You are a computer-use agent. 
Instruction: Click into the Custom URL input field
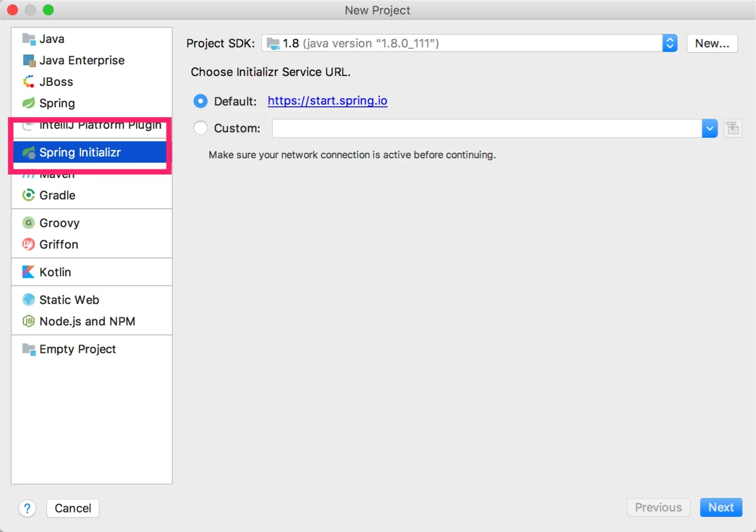487,128
